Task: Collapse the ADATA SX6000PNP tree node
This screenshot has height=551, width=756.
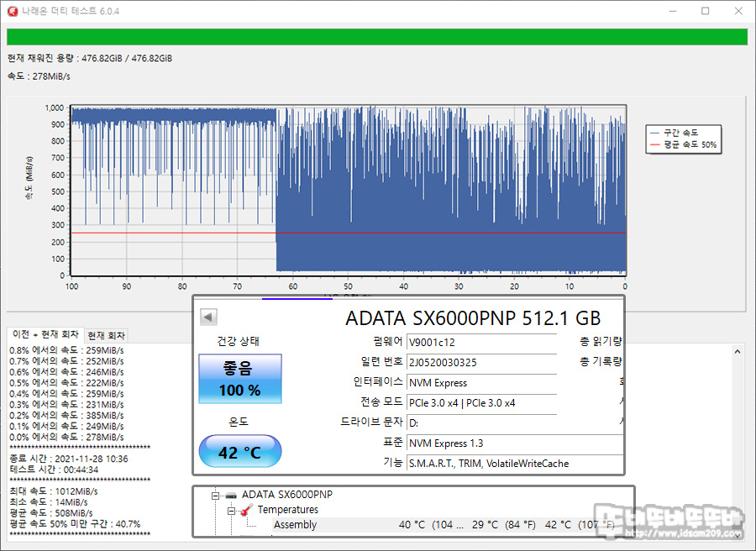Action: 215,495
